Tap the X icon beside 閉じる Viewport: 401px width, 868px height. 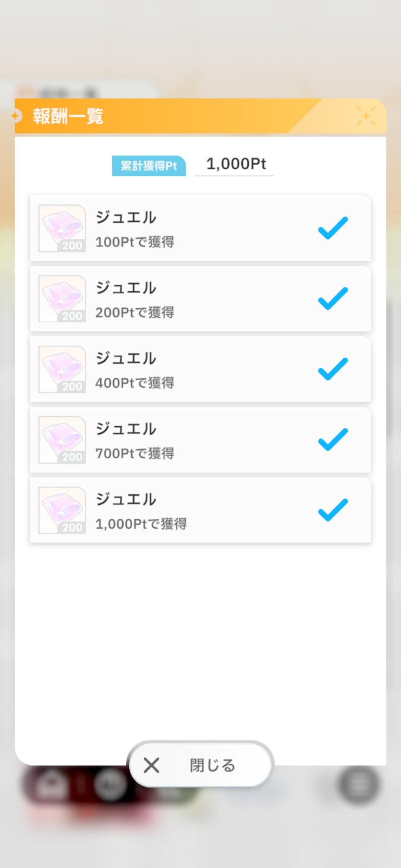coord(151,765)
